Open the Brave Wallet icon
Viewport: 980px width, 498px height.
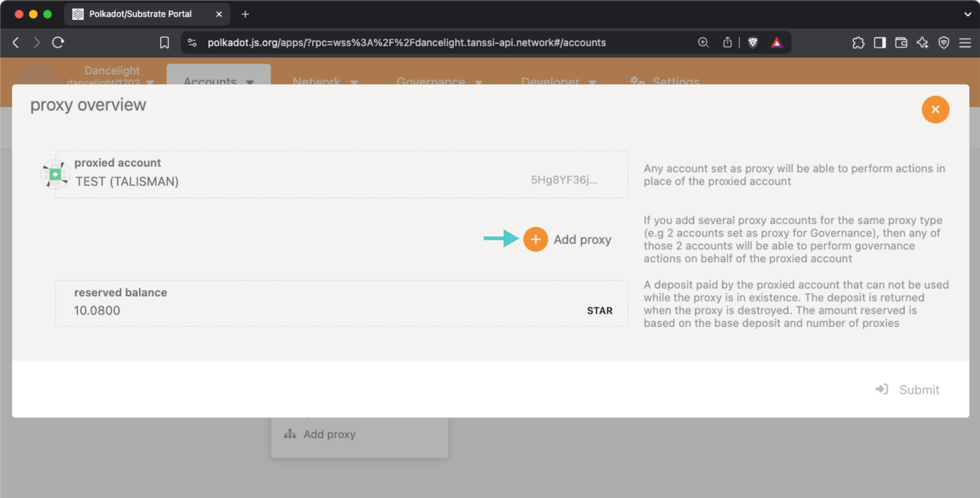click(901, 42)
